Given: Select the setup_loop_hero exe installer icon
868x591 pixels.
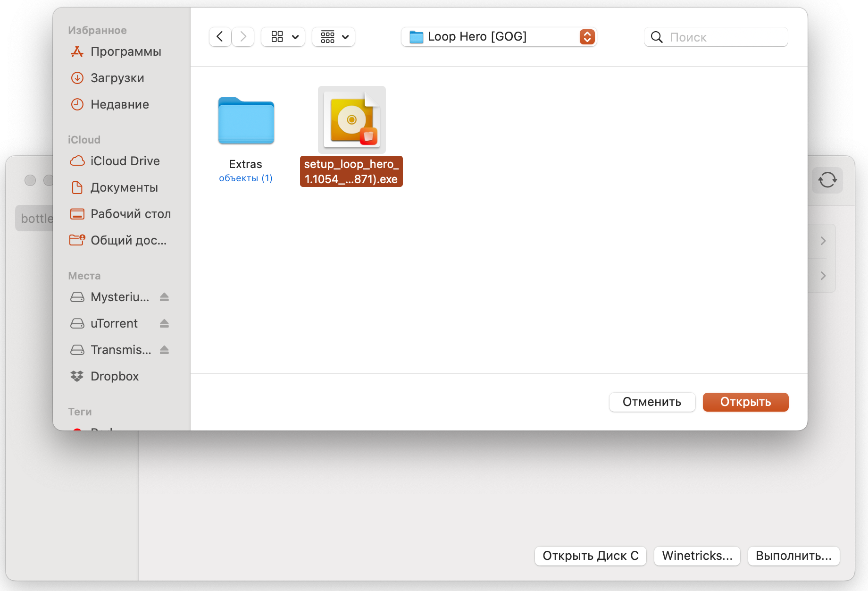Looking at the screenshot, I should pos(352,120).
